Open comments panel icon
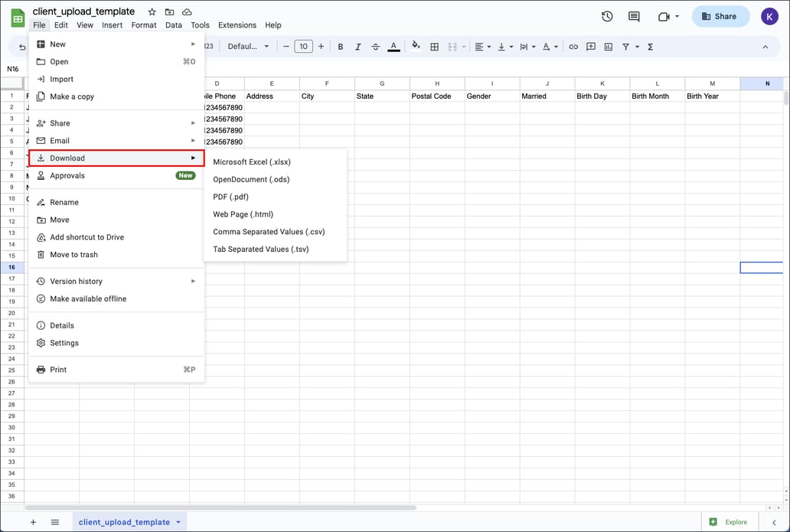Image resolution: width=790 pixels, height=532 pixels. click(x=634, y=16)
